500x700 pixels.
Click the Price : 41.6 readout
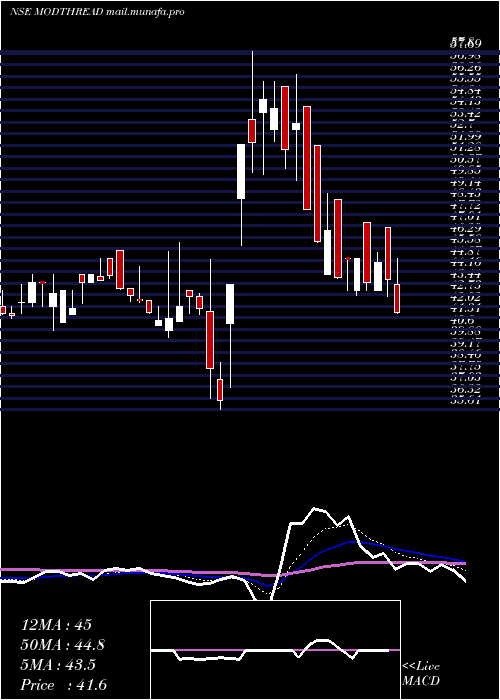click(x=64, y=685)
